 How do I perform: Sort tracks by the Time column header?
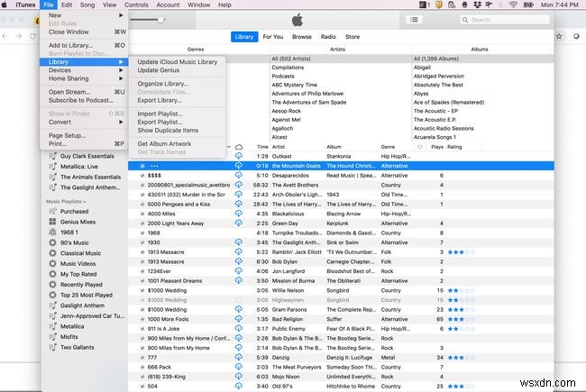coord(262,147)
